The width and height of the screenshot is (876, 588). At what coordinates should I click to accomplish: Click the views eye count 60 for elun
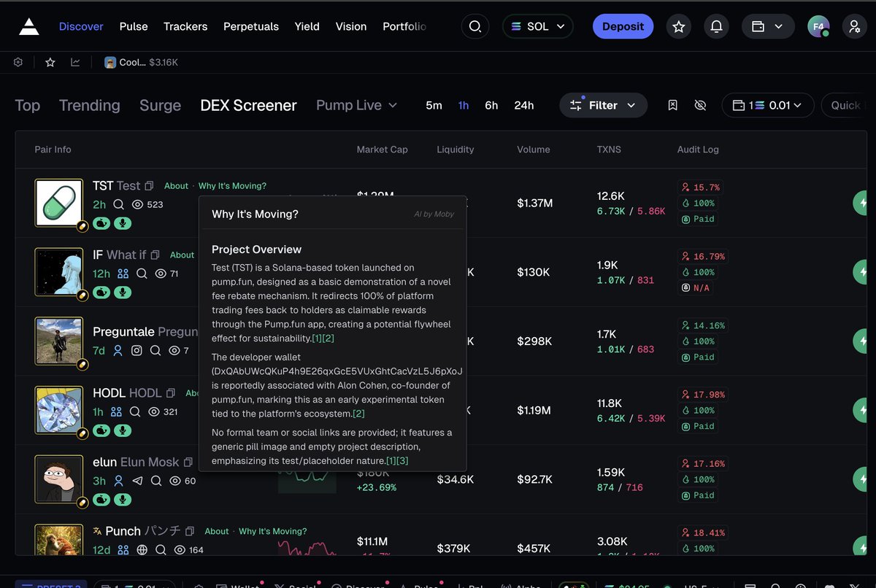(182, 481)
